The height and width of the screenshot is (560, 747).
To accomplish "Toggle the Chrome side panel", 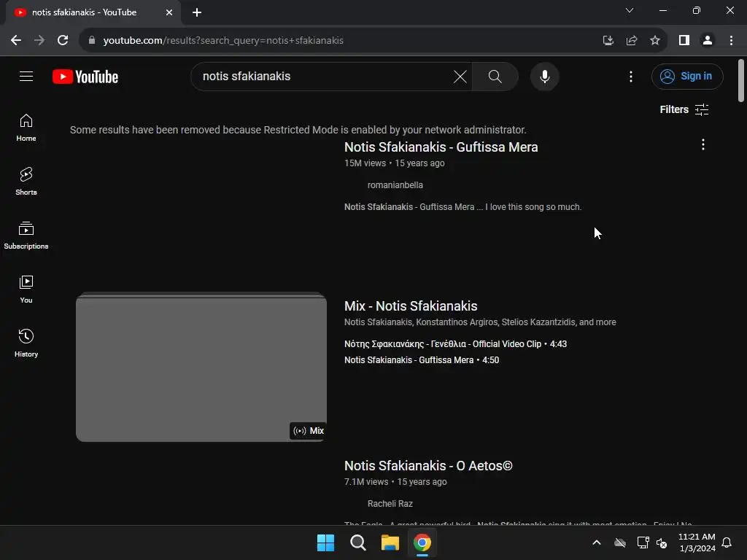I will pyautogui.click(x=684, y=41).
